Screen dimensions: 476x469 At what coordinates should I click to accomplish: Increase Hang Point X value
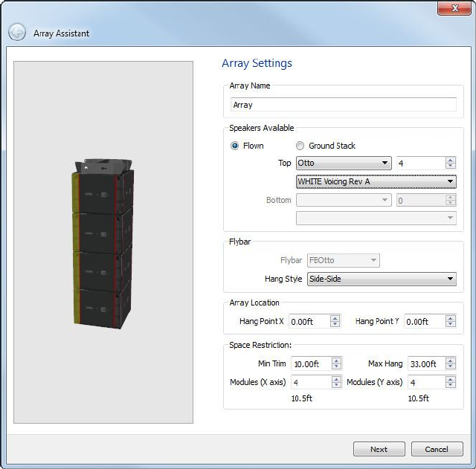coord(335,318)
